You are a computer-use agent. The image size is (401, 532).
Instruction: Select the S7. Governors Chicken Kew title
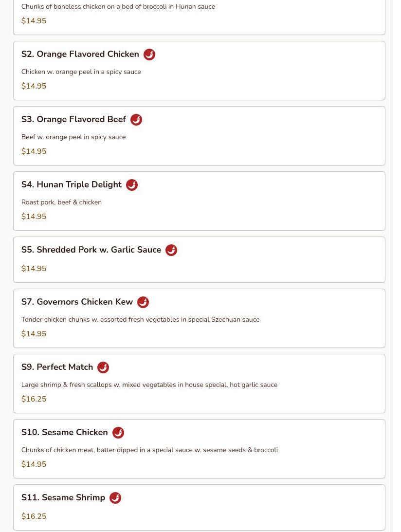coord(77,302)
